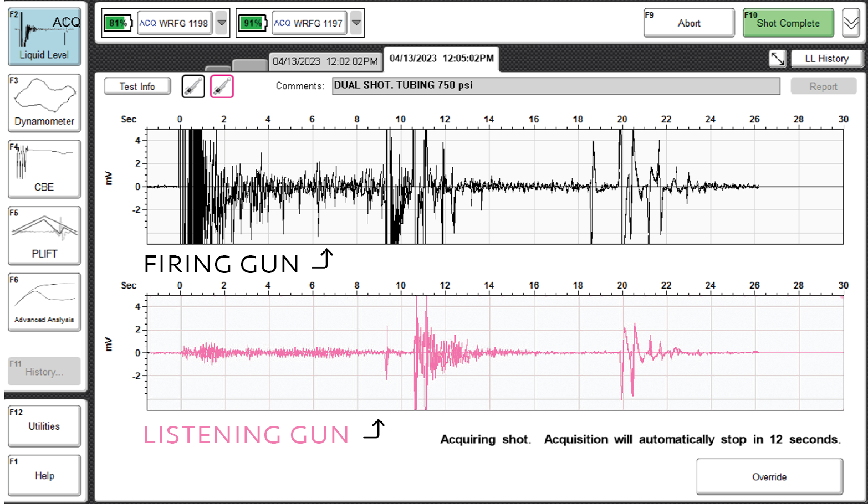Open LL History
The image size is (868, 504).
click(x=826, y=59)
